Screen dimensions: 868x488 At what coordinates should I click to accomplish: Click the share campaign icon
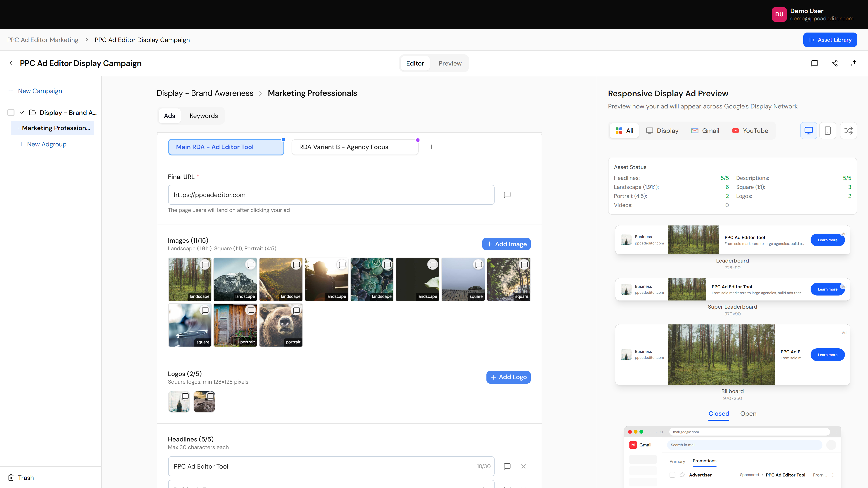coord(834,63)
